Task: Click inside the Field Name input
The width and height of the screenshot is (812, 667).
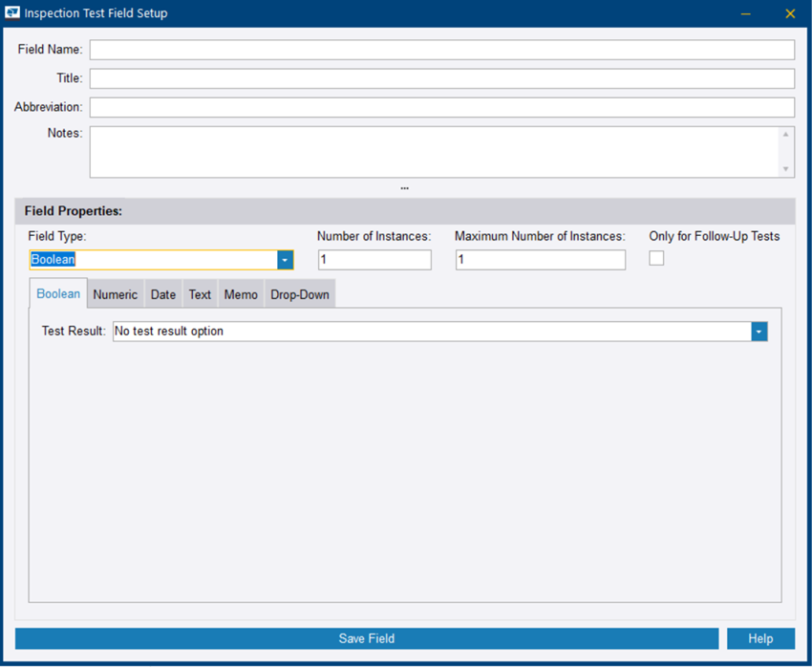Action: coord(439,49)
